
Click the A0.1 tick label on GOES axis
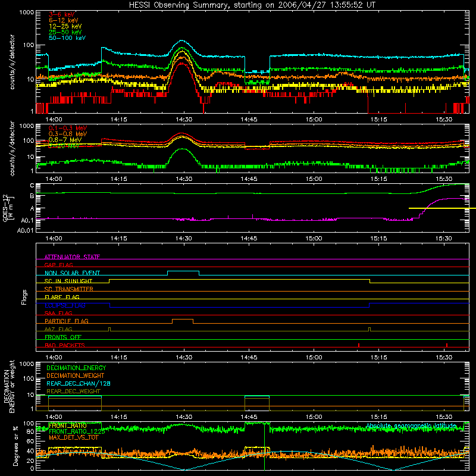pos(27,221)
